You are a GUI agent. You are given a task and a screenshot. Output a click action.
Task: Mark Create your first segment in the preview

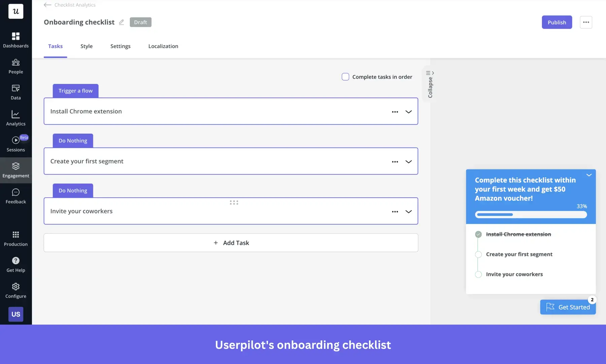tap(478, 255)
